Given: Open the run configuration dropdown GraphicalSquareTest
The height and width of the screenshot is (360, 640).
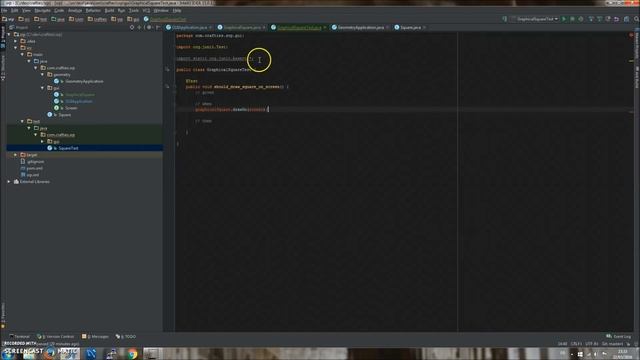Looking at the screenshot, I should click(535, 19).
